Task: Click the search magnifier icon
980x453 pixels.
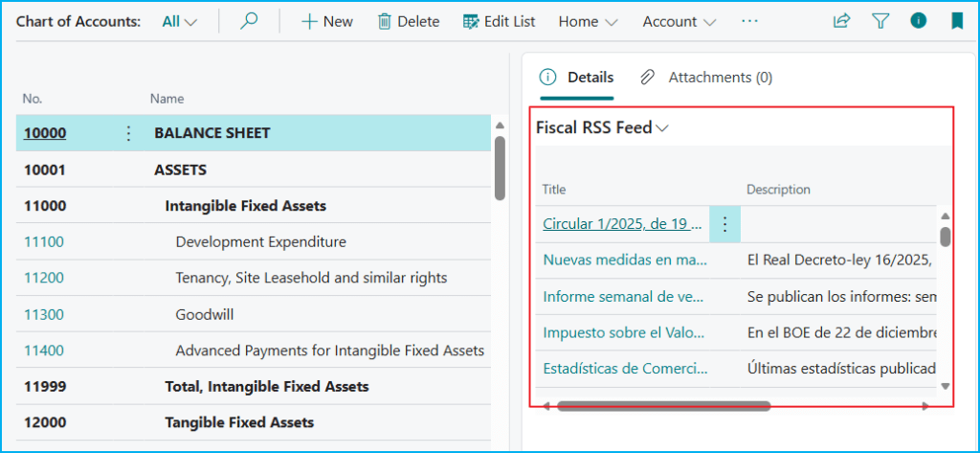Action: click(249, 21)
